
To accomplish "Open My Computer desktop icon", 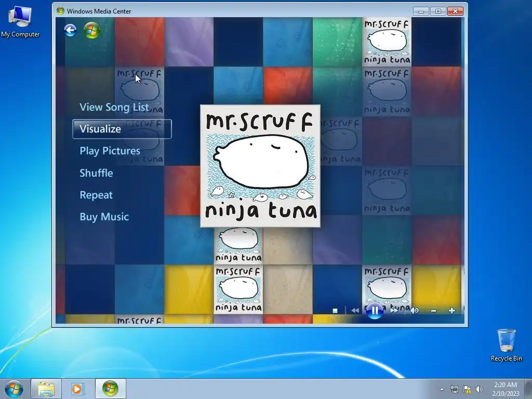I will coord(20,22).
